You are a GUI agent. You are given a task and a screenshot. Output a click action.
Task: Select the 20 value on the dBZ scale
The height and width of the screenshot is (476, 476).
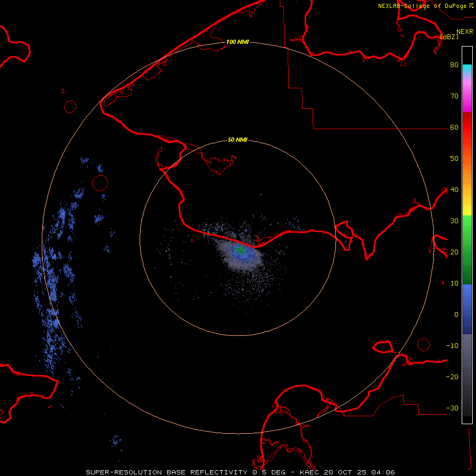point(454,252)
